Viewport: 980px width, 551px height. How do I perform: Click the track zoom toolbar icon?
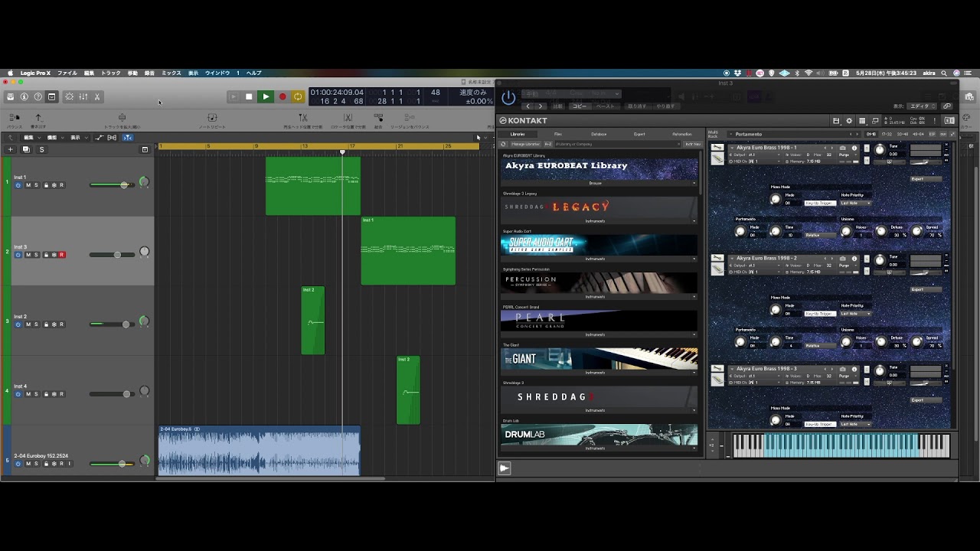coord(122,118)
